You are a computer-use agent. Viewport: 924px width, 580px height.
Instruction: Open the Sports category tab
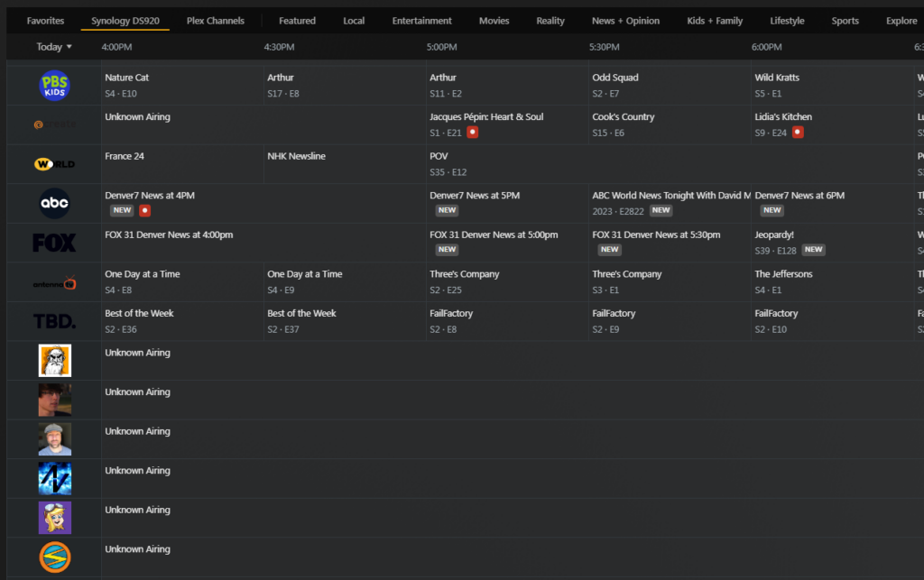pos(845,21)
